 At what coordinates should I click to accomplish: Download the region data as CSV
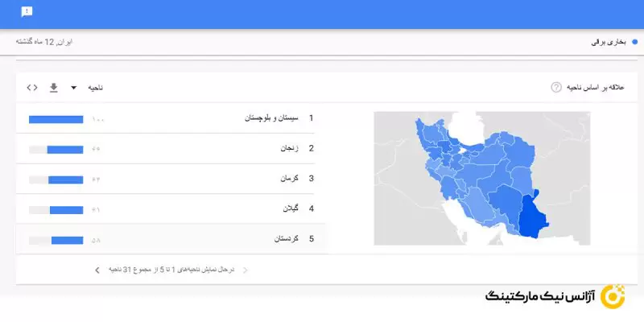53,87
